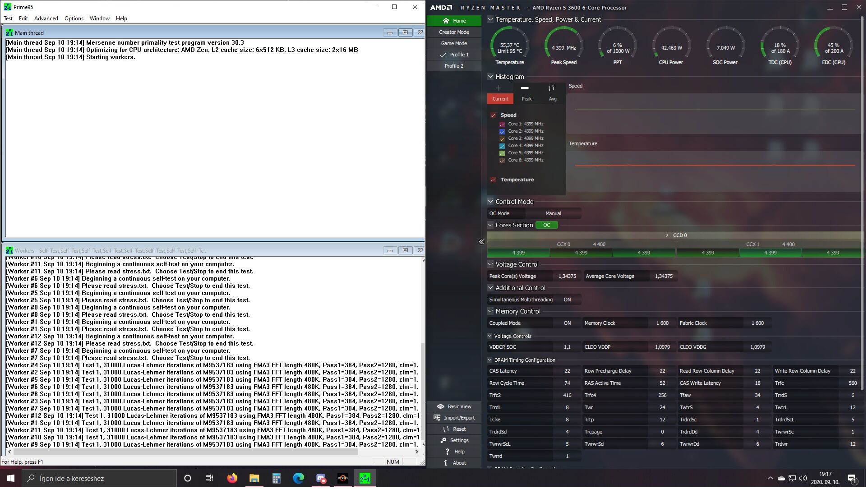This screenshot has height=489, width=868.
Task: Open File Explorer from taskbar
Action: coord(254,479)
